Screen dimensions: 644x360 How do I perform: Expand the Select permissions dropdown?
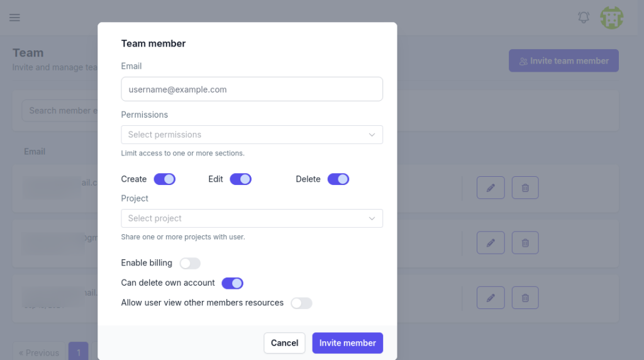[252, 135]
